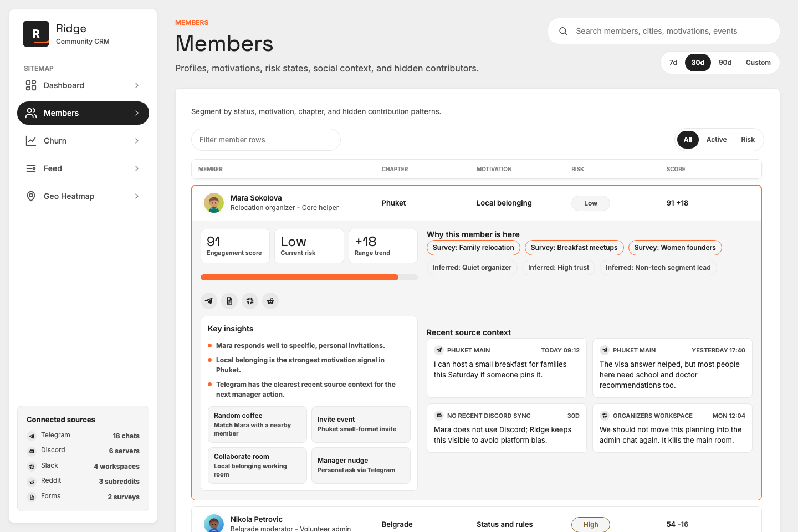The height and width of the screenshot is (532, 798).
Task: Click Nikola's High risk badge
Action: pyautogui.click(x=591, y=525)
